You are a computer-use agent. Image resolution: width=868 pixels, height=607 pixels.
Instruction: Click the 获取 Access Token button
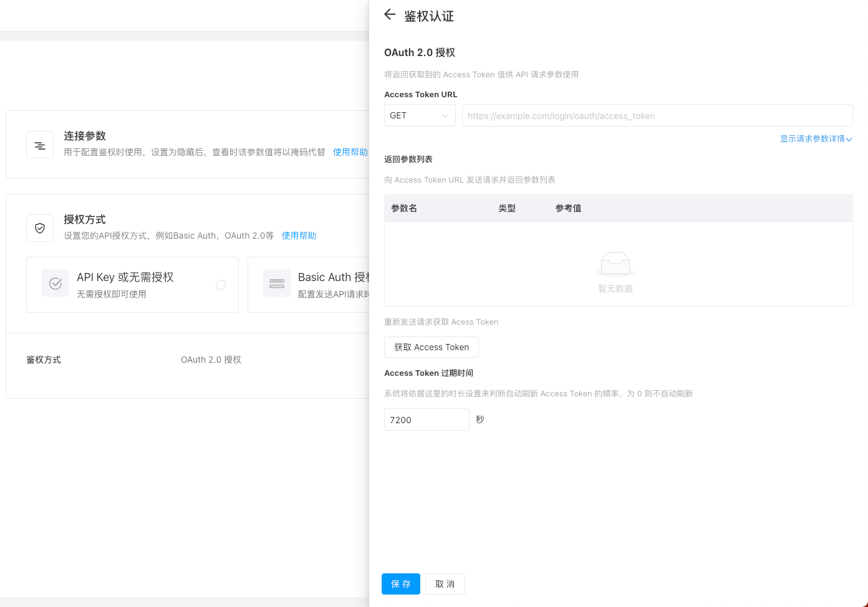[x=431, y=347]
